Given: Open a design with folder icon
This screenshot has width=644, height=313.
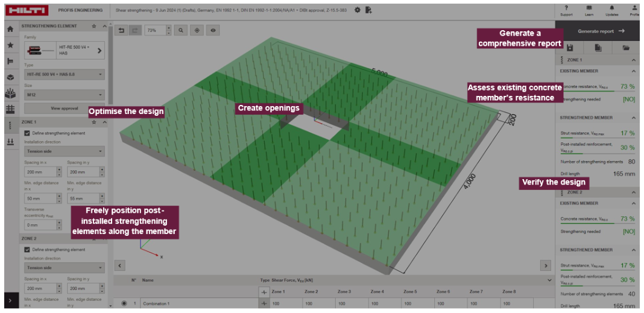Looking at the screenshot, I should [626, 48].
